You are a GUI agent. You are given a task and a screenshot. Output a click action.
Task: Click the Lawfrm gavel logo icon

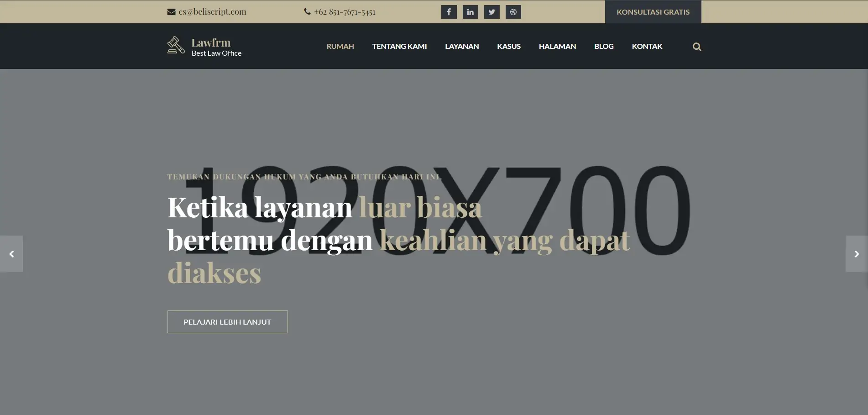pyautogui.click(x=176, y=45)
